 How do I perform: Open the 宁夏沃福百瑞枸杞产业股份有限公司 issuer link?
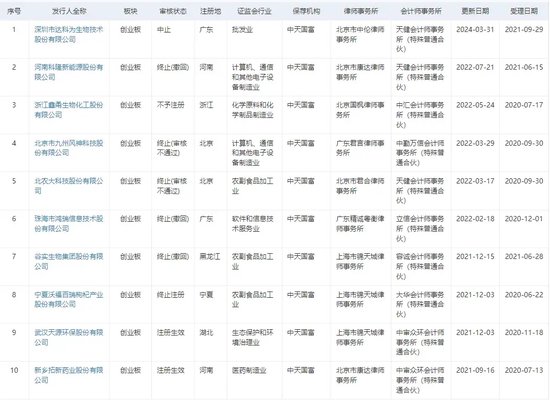pyautogui.click(x=69, y=299)
